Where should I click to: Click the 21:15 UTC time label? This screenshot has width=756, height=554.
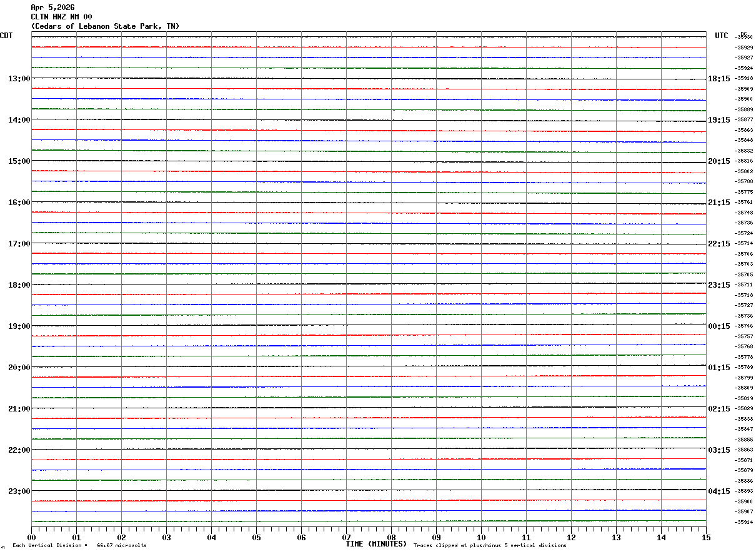coord(719,203)
